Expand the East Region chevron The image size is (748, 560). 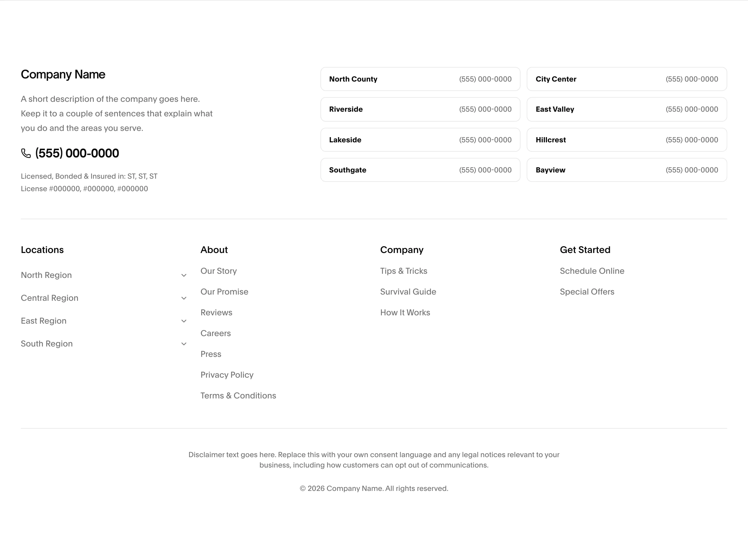[184, 321]
